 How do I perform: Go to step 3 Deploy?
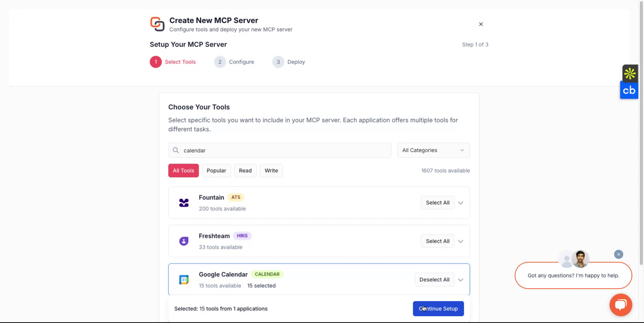coord(289,62)
